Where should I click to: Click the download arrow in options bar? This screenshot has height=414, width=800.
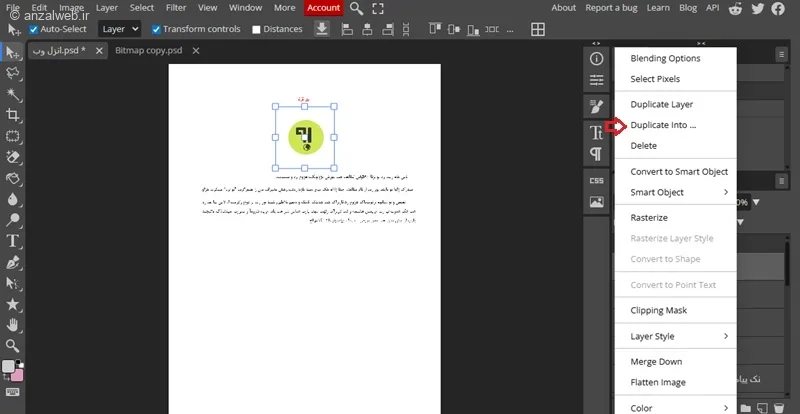[322, 29]
